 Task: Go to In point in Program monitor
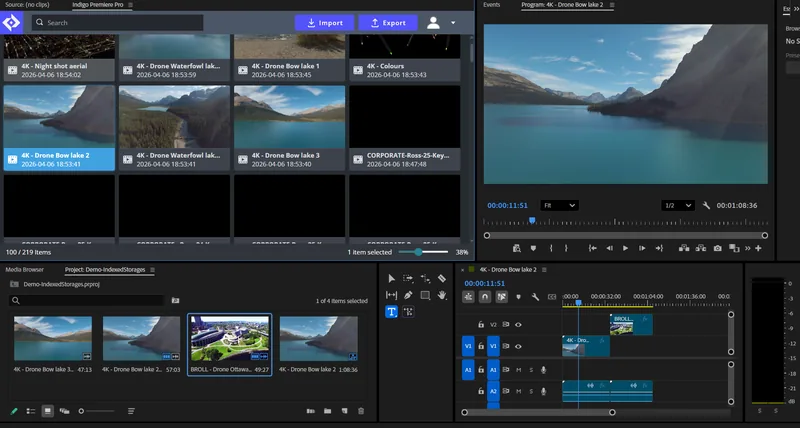click(x=592, y=248)
